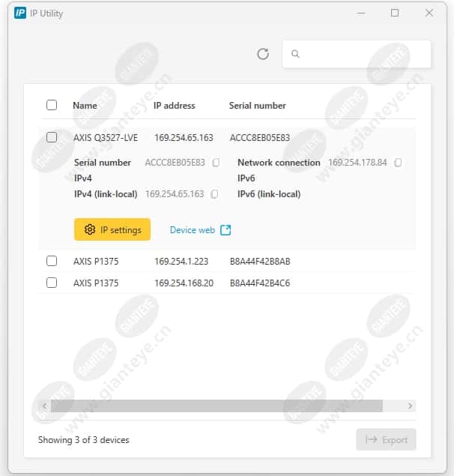Image resolution: width=454 pixels, height=476 pixels.
Task: Click IP address 169.254.168.20
Action: [184, 283]
